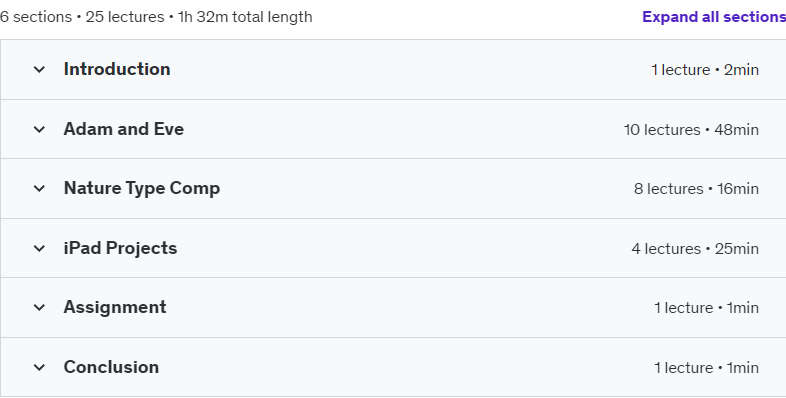Open the Introduction section title
The width and height of the screenshot is (786, 398).
(x=117, y=69)
